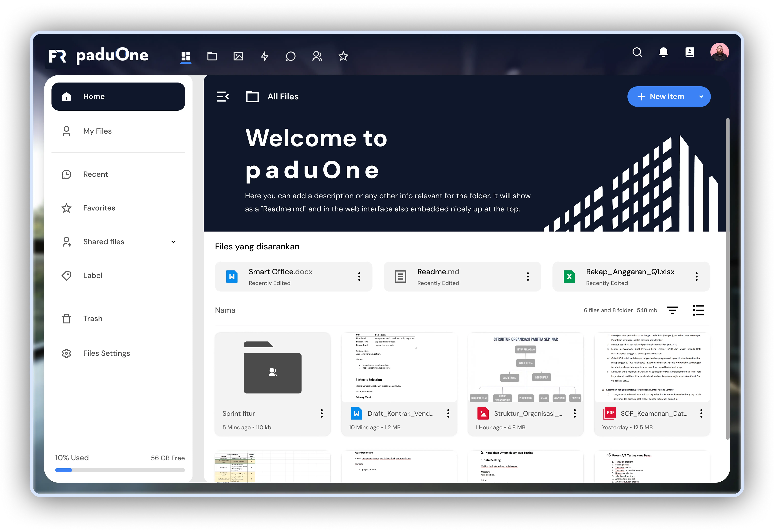Open the lightning activity icon in top navigation
Screen dimensions: 774x532
coord(265,56)
